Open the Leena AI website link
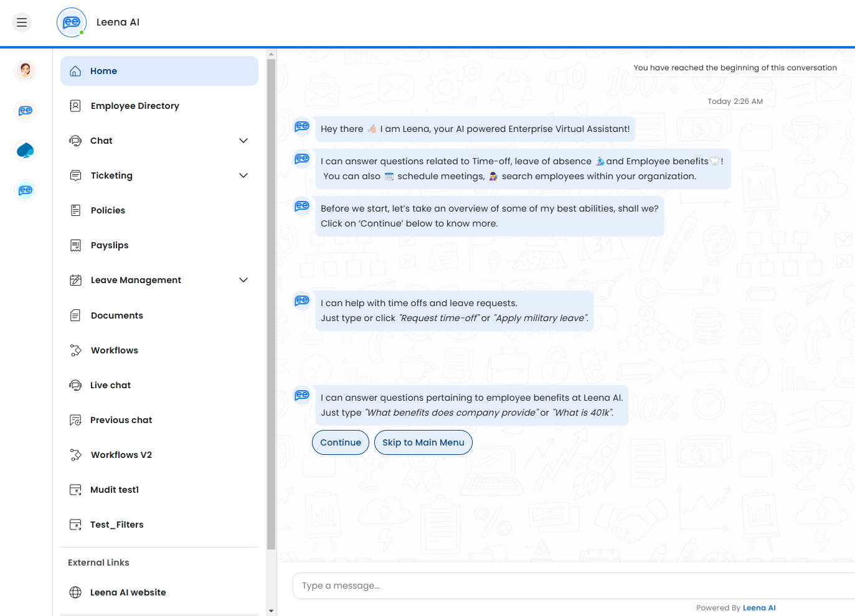The width and height of the screenshot is (855, 616). pyautogui.click(x=159, y=592)
